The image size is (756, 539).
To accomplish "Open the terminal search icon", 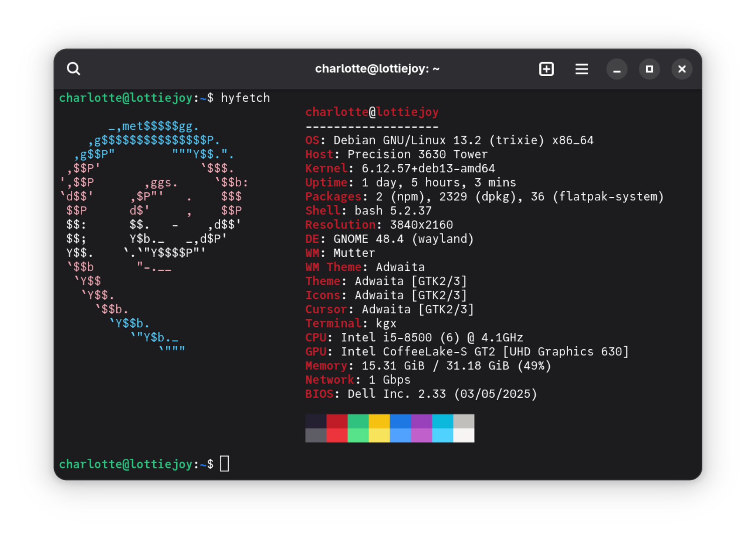I will 73,69.
